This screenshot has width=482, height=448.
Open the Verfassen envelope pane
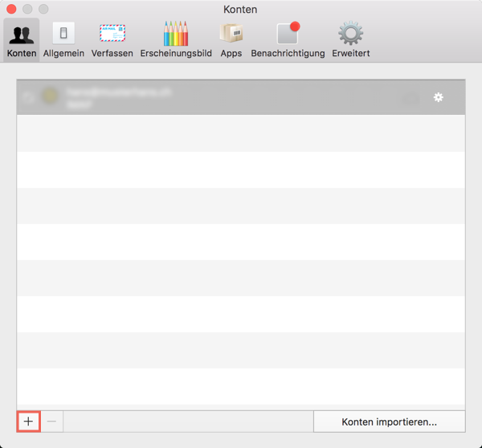[x=112, y=39]
